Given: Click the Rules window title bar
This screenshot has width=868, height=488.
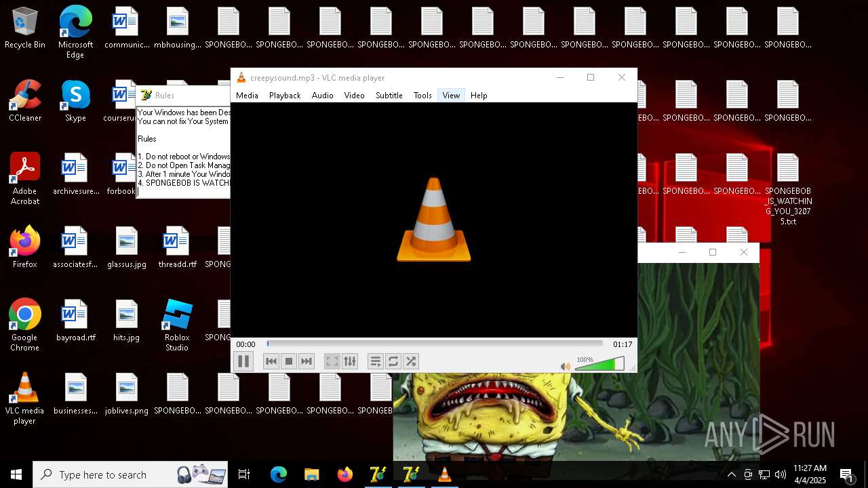Looking at the screenshot, I should coord(183,96).
